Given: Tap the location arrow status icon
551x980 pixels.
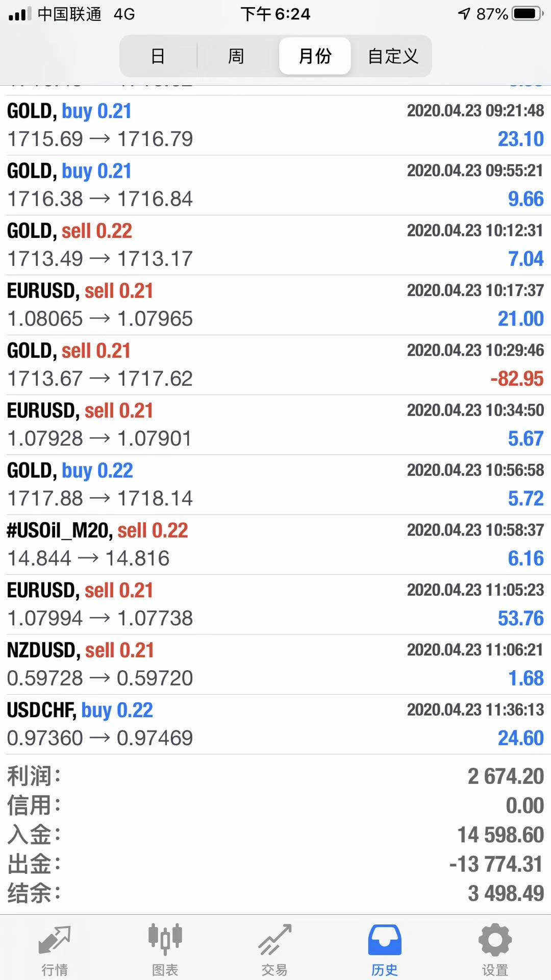Looking at the screenshot, I should point(464,14).
